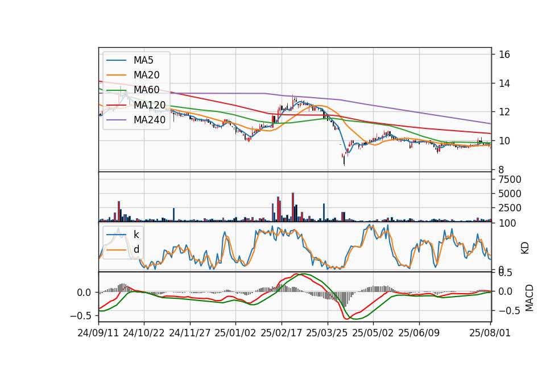Click the price axis value 8
The image size is (546, 392).
pyautogui.click(x=501, y=170)
